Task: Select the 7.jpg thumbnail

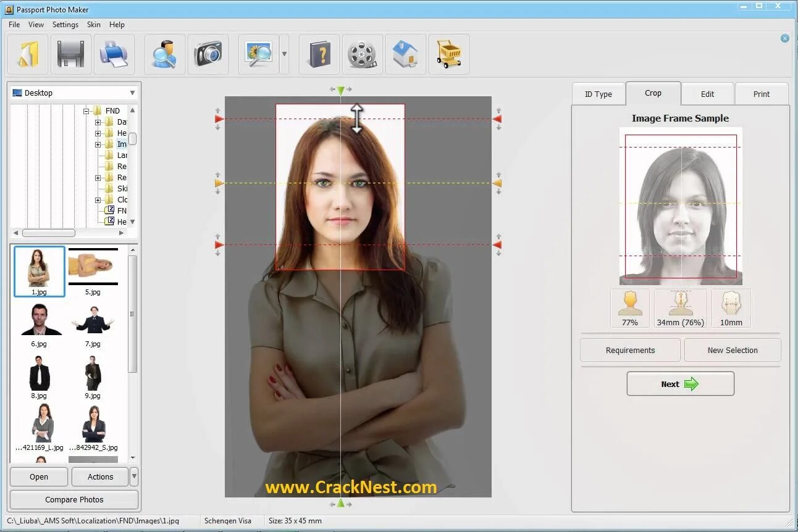Action: pos(93,325)
